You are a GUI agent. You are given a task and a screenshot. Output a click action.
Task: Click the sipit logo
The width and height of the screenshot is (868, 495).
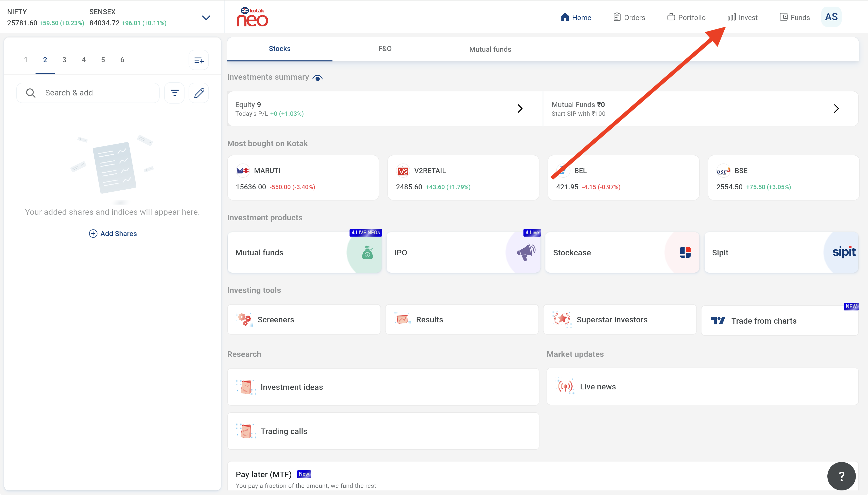844,252
